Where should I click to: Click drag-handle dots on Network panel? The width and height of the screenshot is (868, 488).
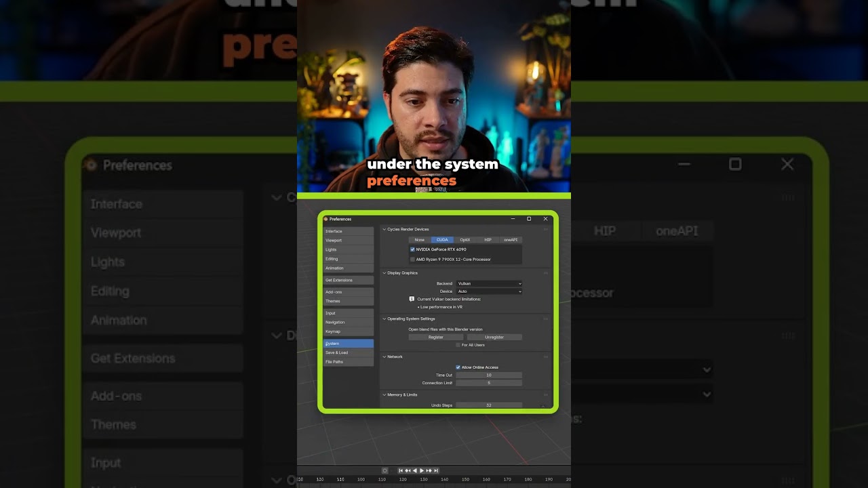(546, 357)
